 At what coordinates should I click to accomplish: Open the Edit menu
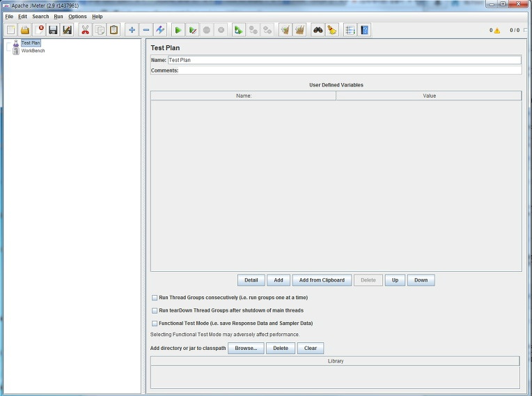[22, 17]
